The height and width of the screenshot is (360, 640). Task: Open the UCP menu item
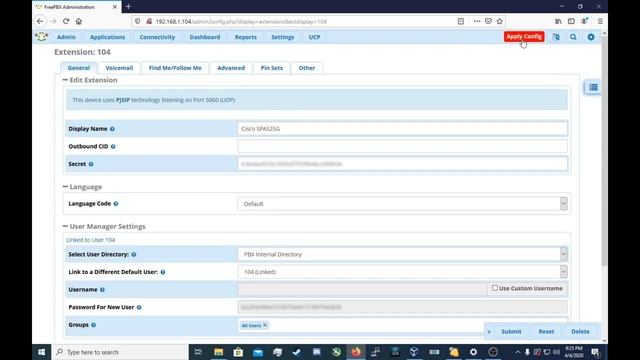(314, 37)
